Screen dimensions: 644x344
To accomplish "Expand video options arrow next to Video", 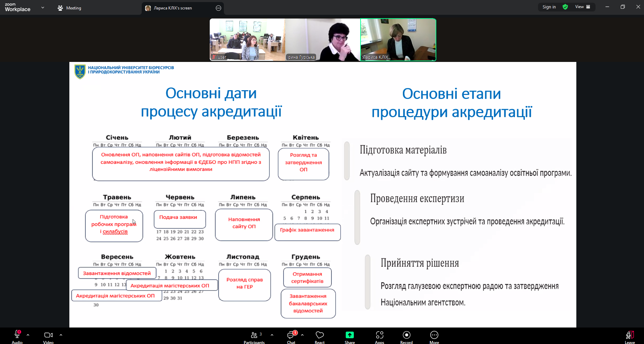I will [x=61, y=335].
